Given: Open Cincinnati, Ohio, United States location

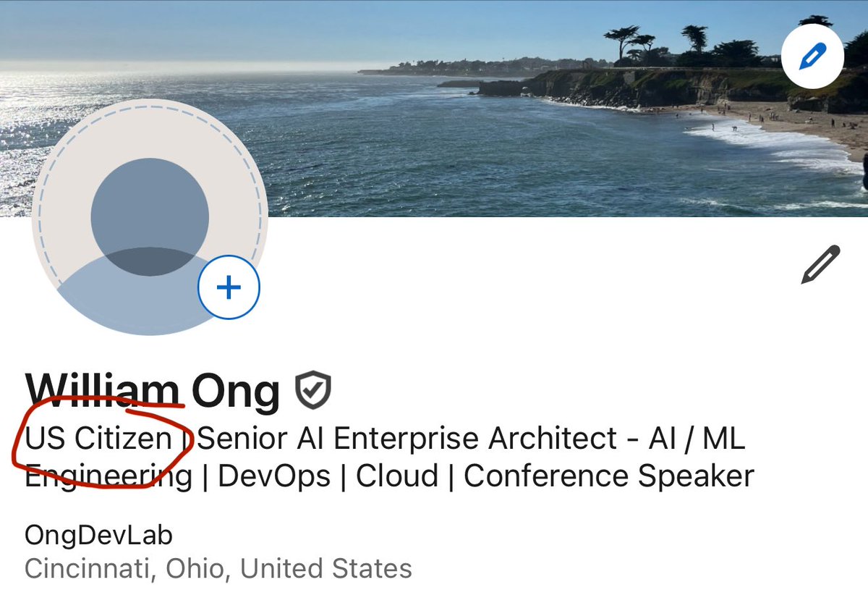Looking at the screenshot, I should (x=218, y=568).
